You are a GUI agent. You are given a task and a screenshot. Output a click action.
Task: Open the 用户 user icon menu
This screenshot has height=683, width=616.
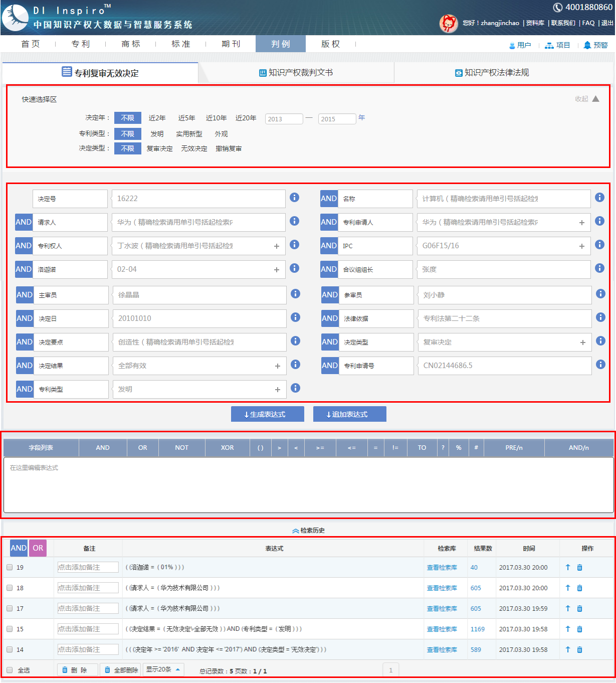click(x=512, y=45)
